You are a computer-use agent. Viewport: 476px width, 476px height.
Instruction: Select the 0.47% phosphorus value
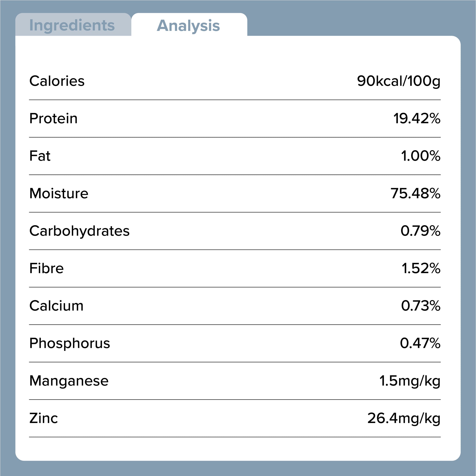click(x=420, y=343)
